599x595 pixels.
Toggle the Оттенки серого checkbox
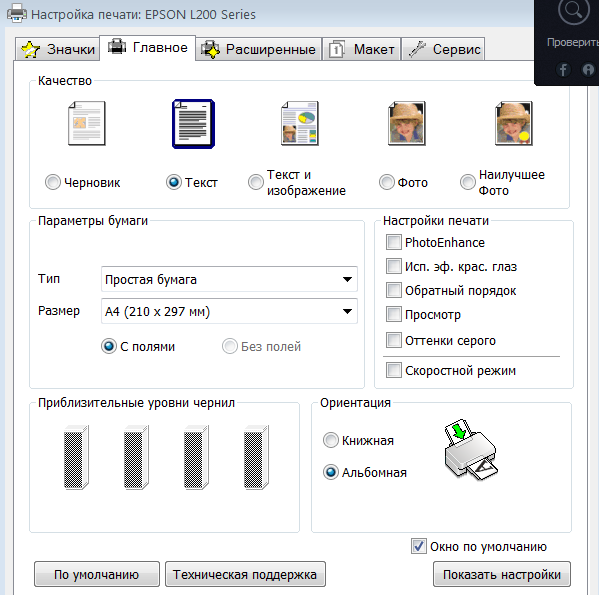393,340
